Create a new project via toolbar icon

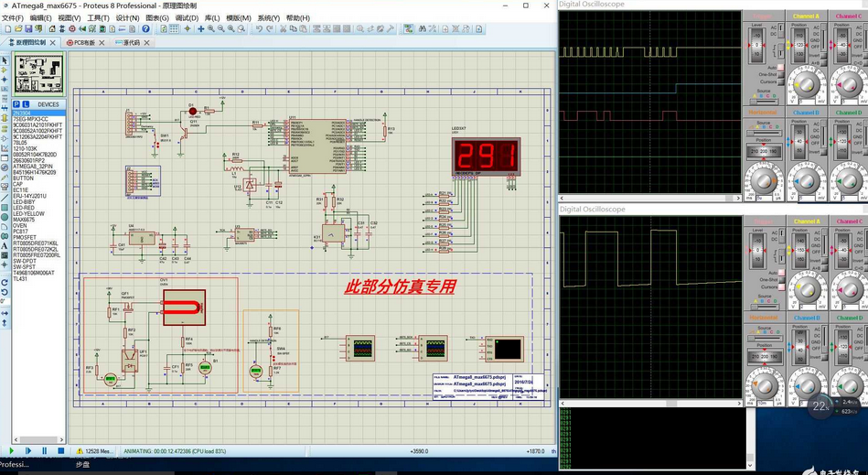coord(7,28)
